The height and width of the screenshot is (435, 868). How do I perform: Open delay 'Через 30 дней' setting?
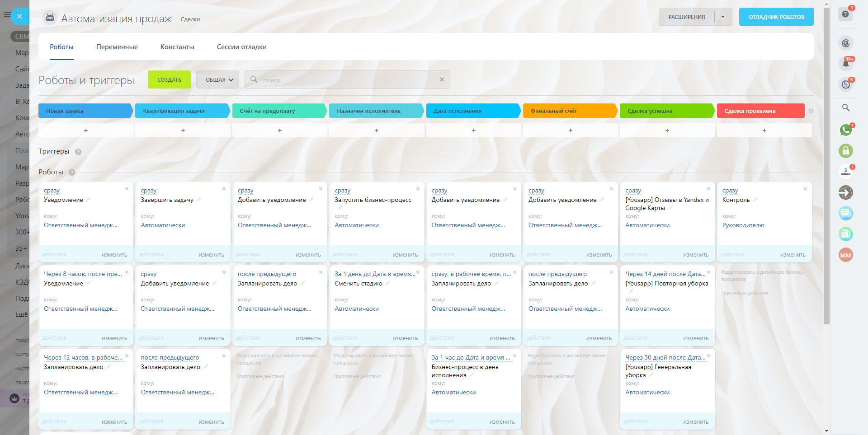665,358
